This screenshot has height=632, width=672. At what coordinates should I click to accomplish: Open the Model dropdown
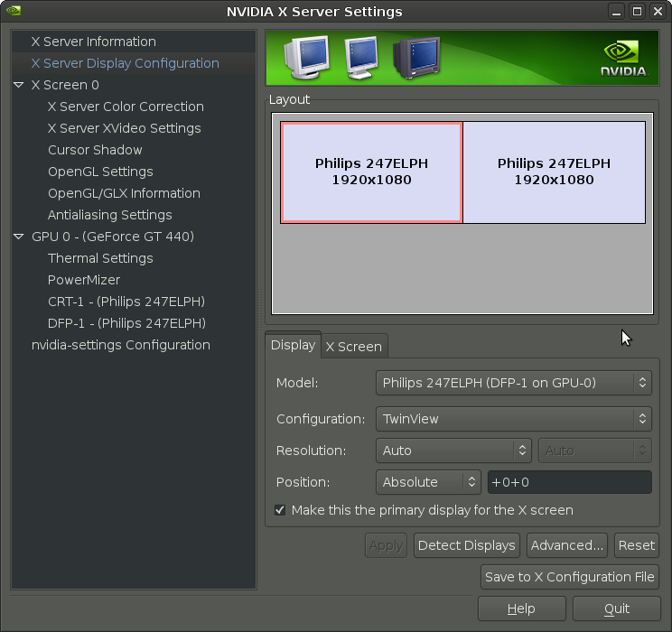tap(513, 383)
